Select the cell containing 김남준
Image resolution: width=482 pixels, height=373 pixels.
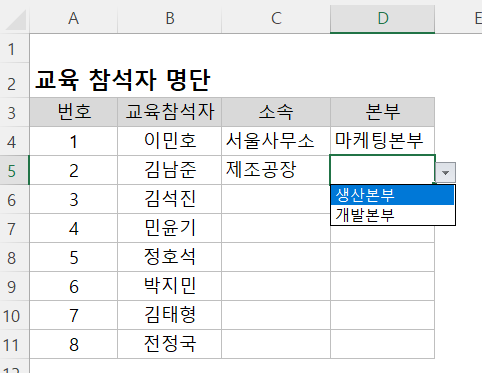[x=170, y=170]
